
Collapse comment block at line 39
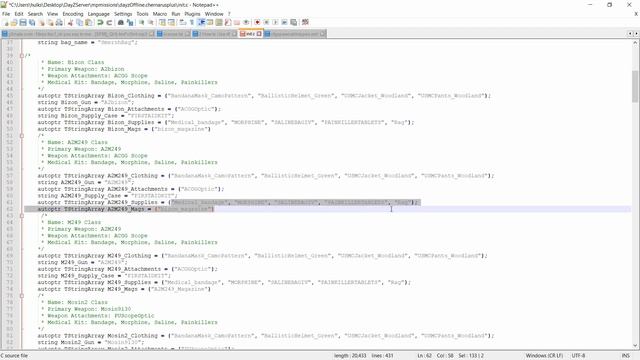point(22,56)
